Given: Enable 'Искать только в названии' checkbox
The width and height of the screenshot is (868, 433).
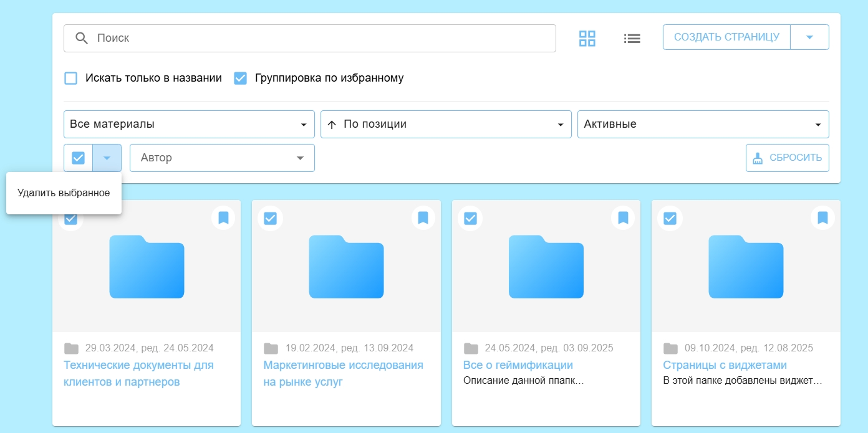Looking at the screenshot, I should point(71,79).
